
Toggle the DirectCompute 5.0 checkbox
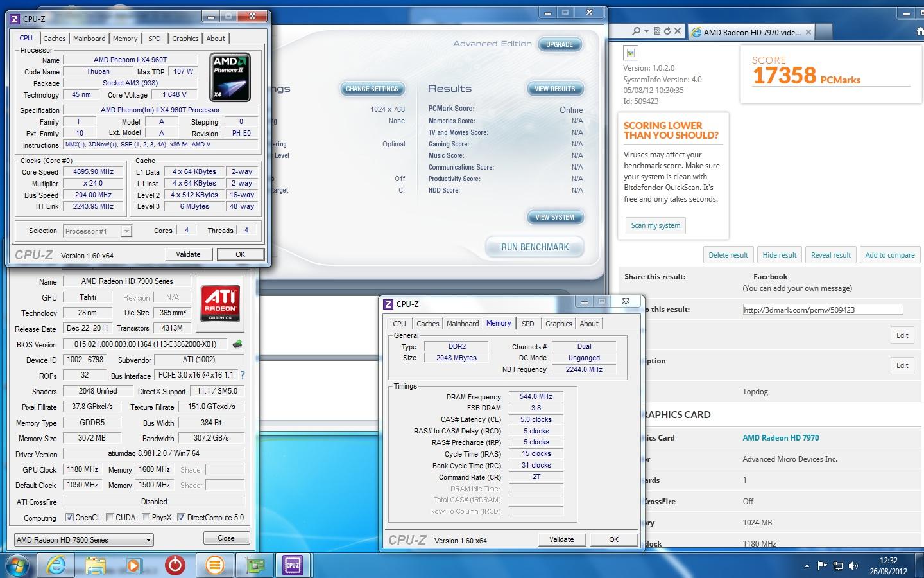click(181, 518)
